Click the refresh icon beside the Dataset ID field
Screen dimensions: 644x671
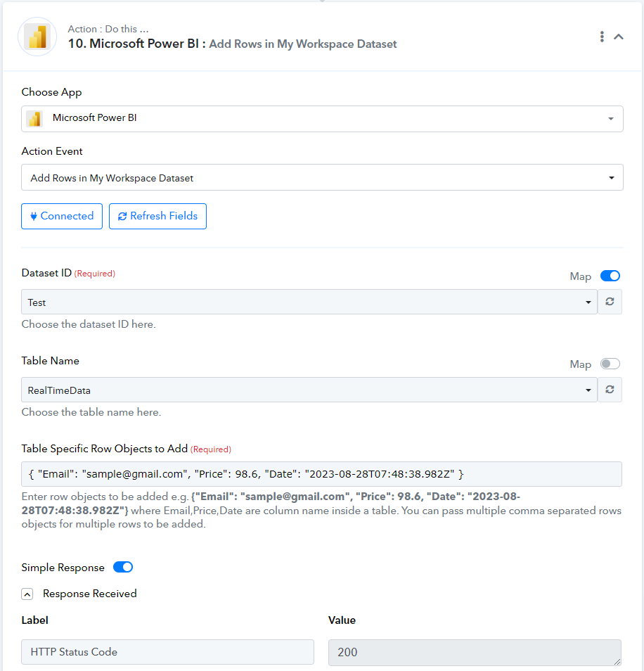point(610,302)
